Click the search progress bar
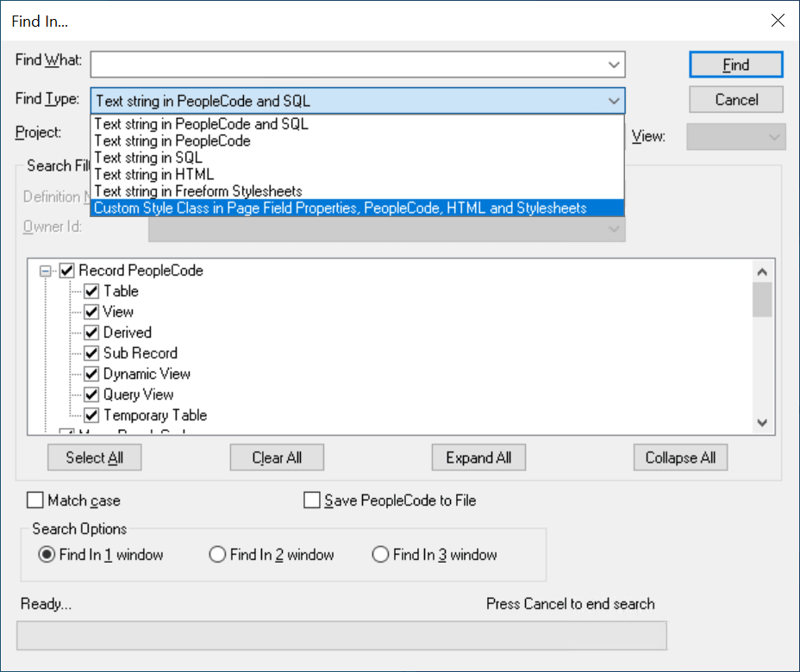800x672 pixels. 342,635
